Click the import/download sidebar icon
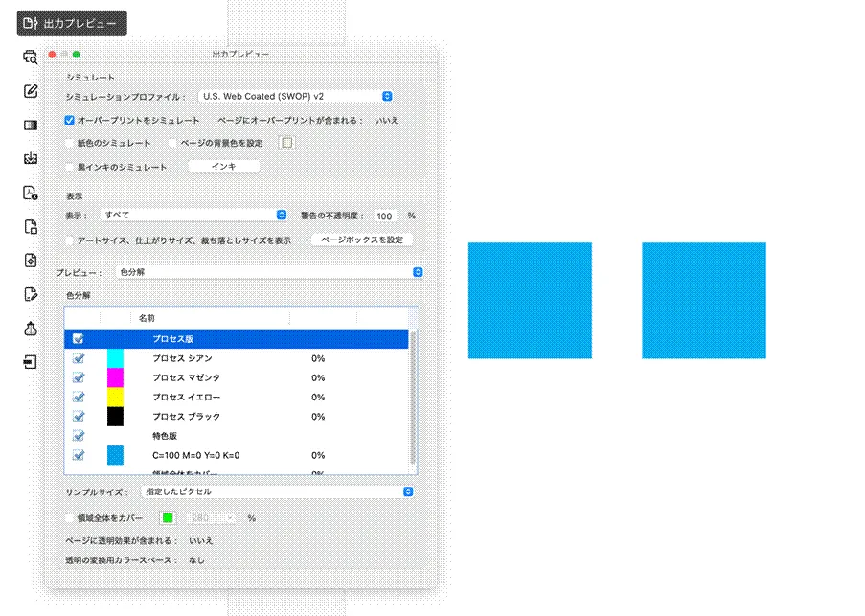 pyautogui.click(x=29, y=158)
